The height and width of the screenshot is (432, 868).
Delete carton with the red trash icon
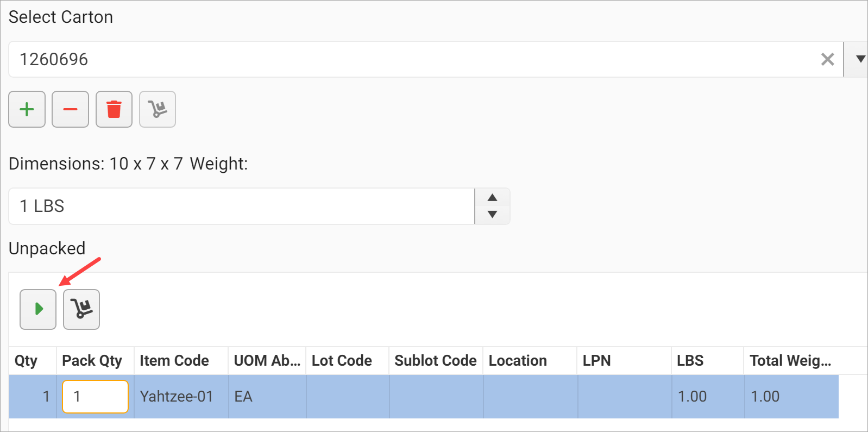click(114, 109)
